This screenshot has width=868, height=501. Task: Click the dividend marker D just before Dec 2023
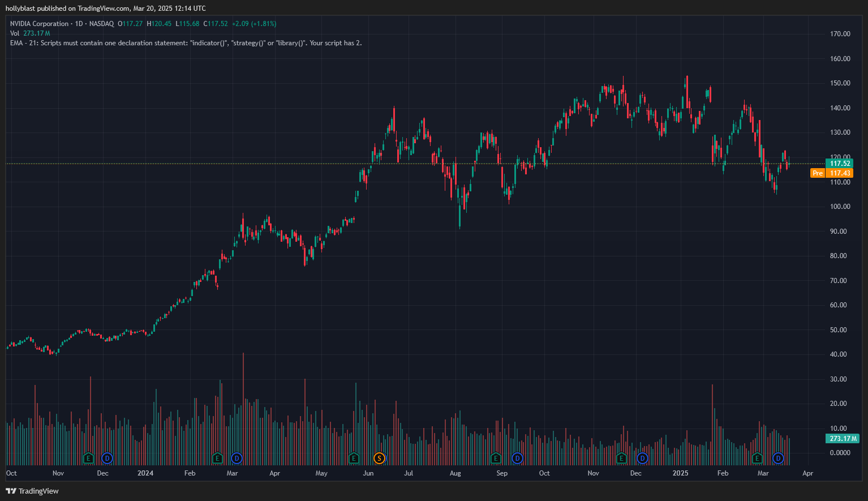107,458
